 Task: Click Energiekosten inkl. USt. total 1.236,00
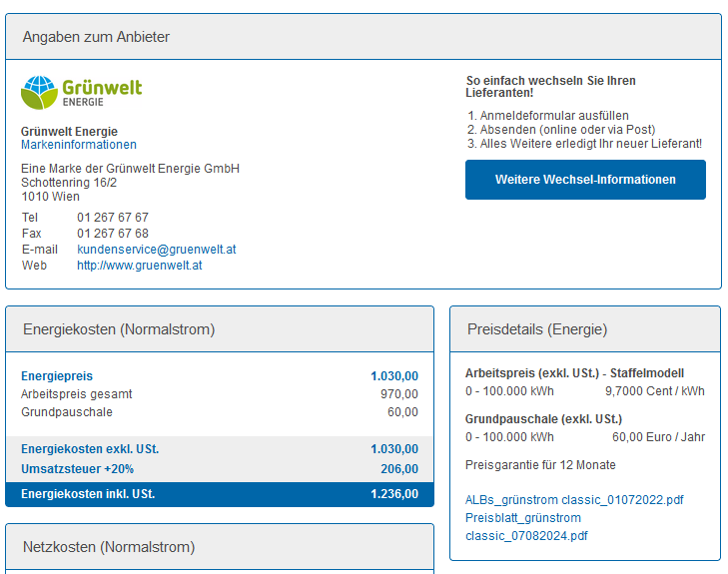394,494
